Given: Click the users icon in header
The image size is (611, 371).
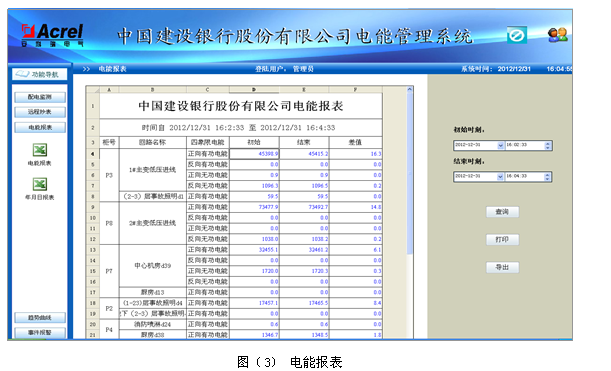Looking at the screenshot, I should click(x=557, y=35).
